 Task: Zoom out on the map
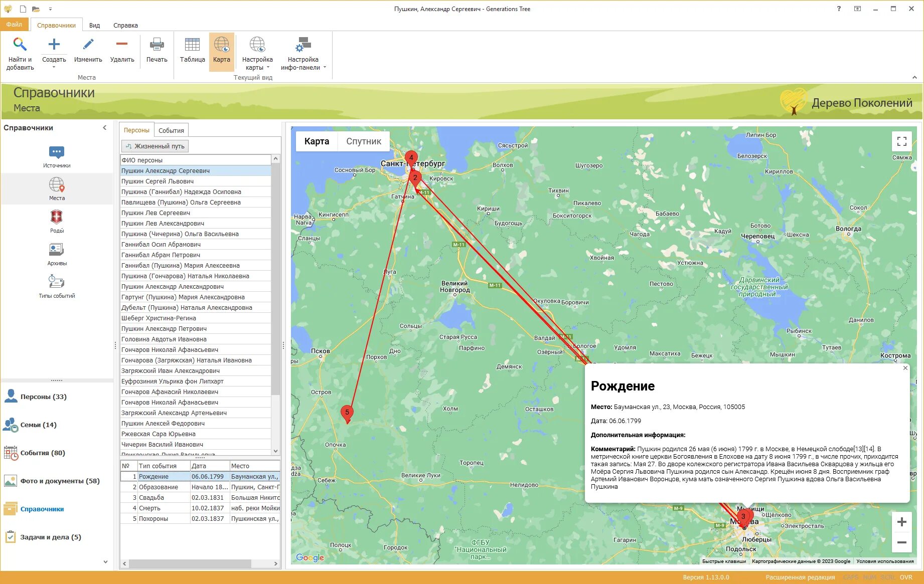pos(901,542)
